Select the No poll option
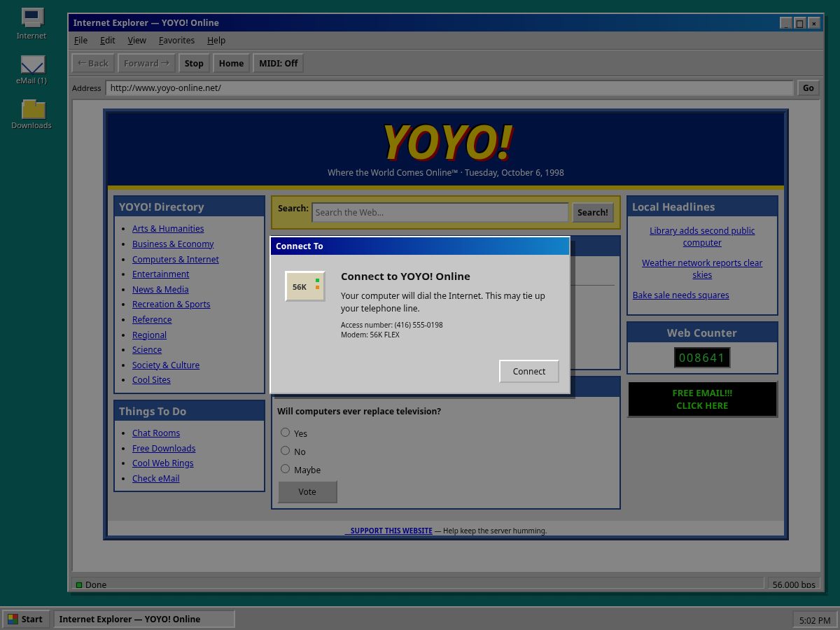This screenshot has height=630, width=840. click(285, 451)
